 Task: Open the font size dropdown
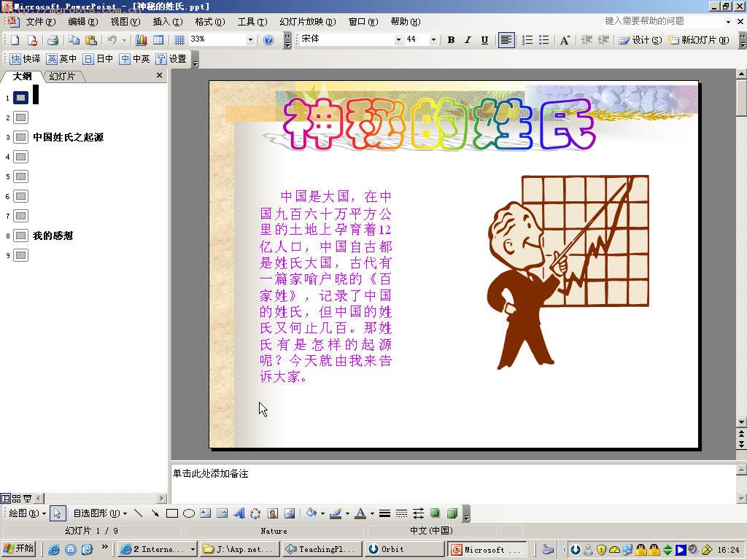(433, 40)
